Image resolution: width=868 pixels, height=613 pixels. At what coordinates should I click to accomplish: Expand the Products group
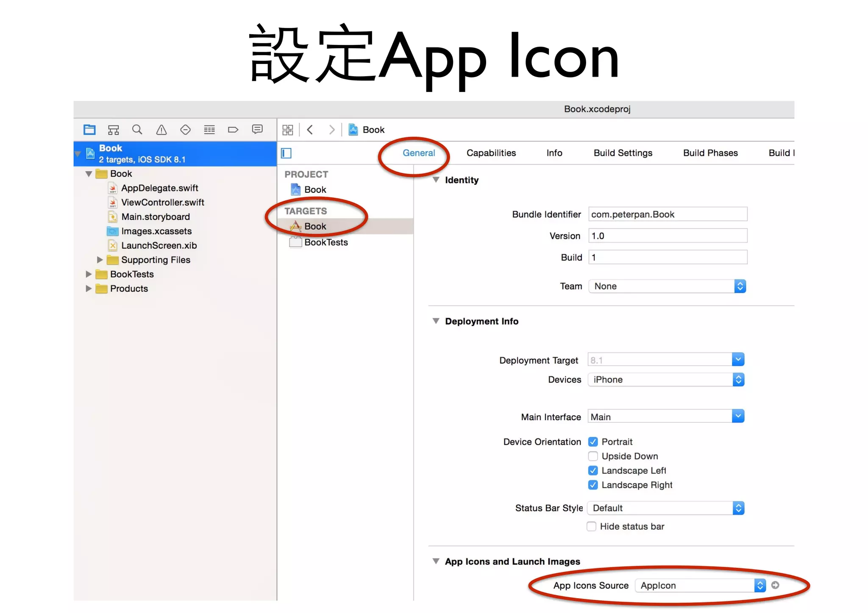(89, 288)
